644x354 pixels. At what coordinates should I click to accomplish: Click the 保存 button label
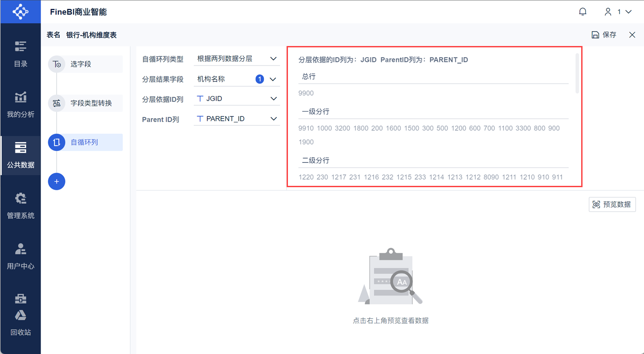[x=609, y=35]
